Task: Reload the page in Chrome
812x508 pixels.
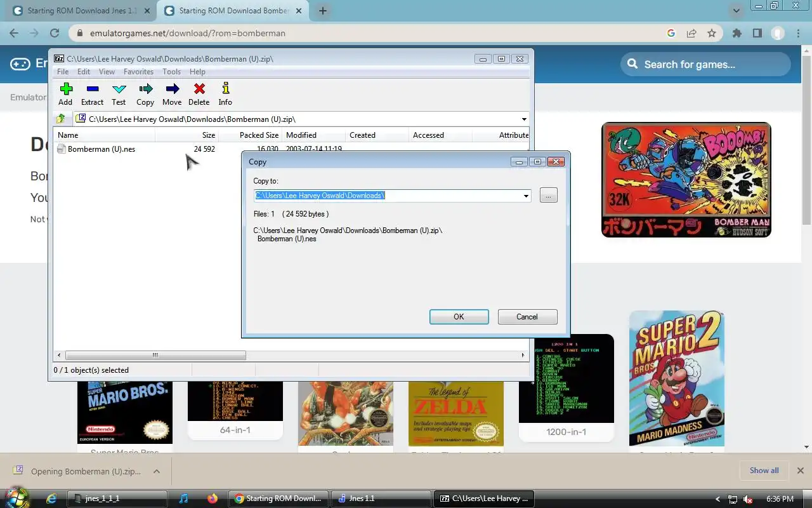Action: click(55, 33)
